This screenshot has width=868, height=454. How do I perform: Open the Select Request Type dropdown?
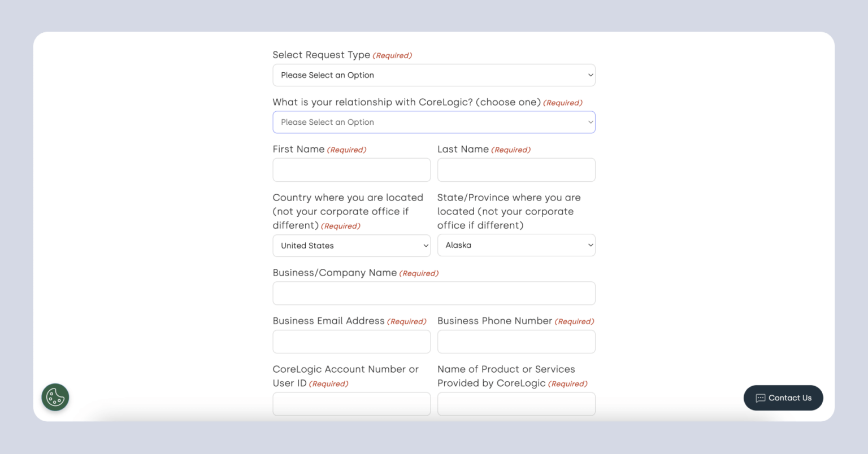click(434, 75)
